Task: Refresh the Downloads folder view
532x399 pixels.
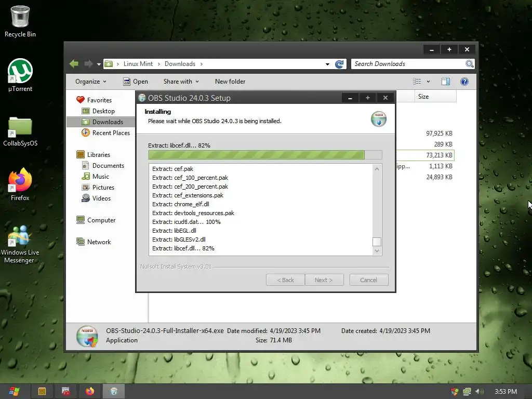Action: (x=339, y=64)
